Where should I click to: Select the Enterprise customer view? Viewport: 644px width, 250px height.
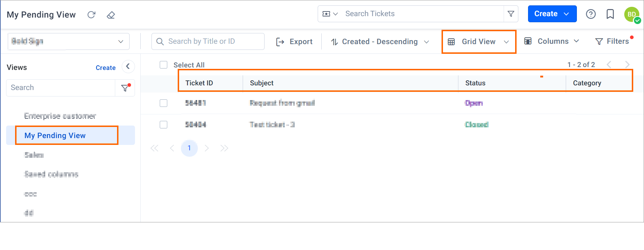pos(60,116)
